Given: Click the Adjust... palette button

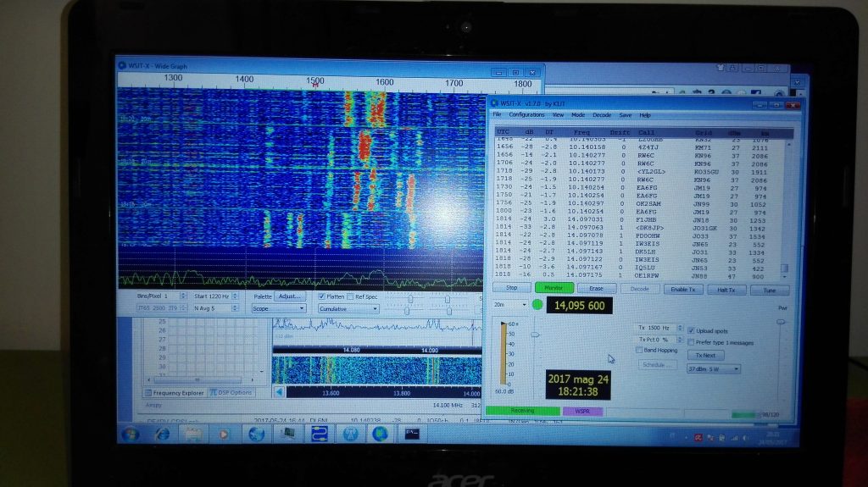Looking at the screenshot, I should [x=289, y=296].
